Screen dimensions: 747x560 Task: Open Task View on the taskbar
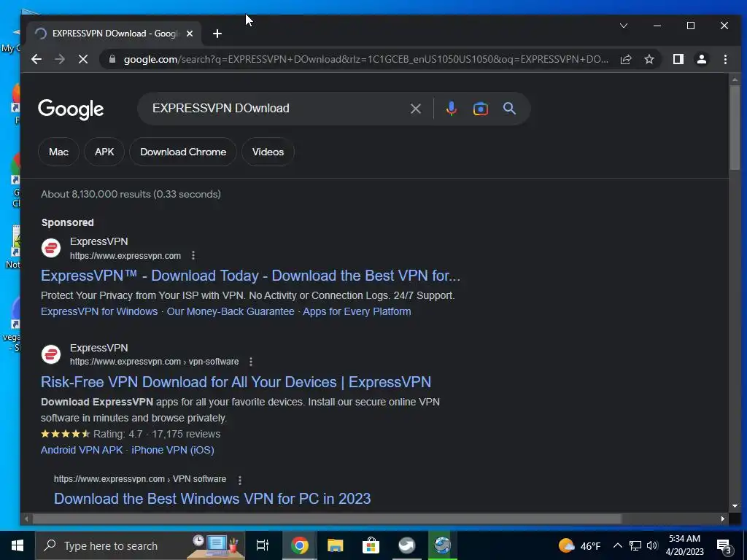pos(263,545)
